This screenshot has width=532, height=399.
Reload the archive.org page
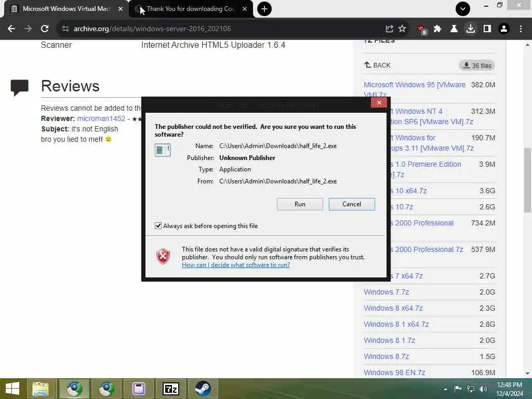tap(45, 29)
